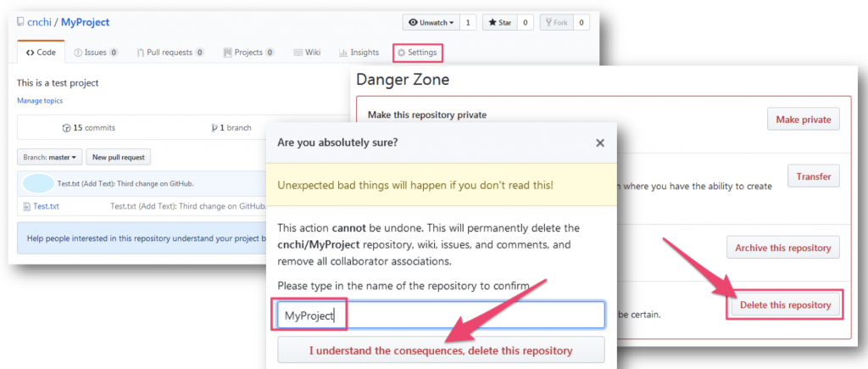Click the Transfer button
The image size is (868, 369).
[813, 176]
